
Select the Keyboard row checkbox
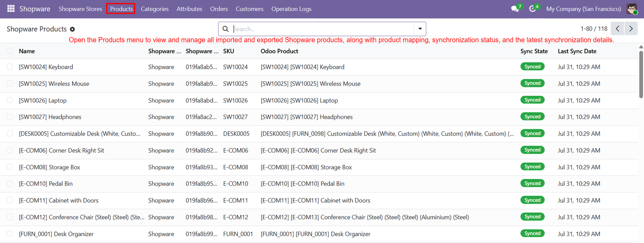10,67
